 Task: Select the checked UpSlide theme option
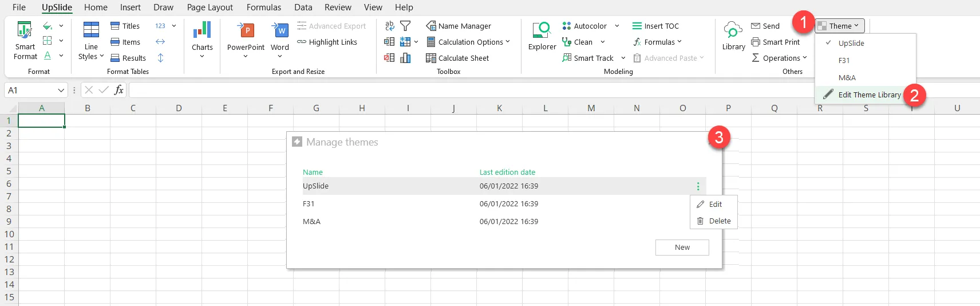(x=866, y=43)
